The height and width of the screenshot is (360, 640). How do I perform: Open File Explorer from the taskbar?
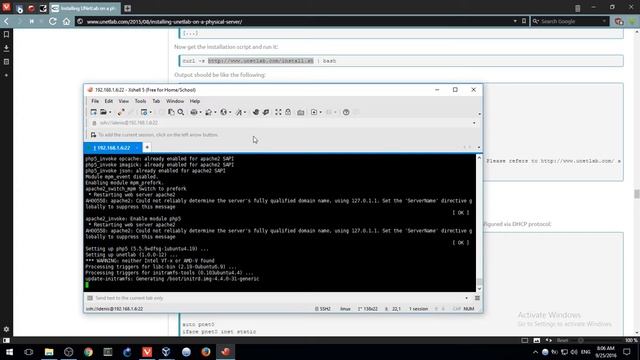click(49, 351)
